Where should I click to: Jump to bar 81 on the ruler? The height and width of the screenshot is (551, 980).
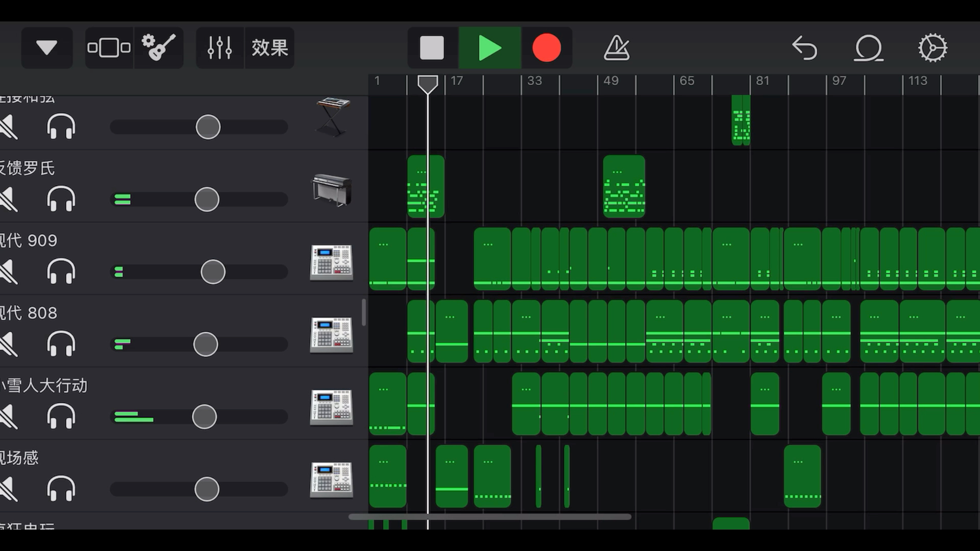(763, 81)
